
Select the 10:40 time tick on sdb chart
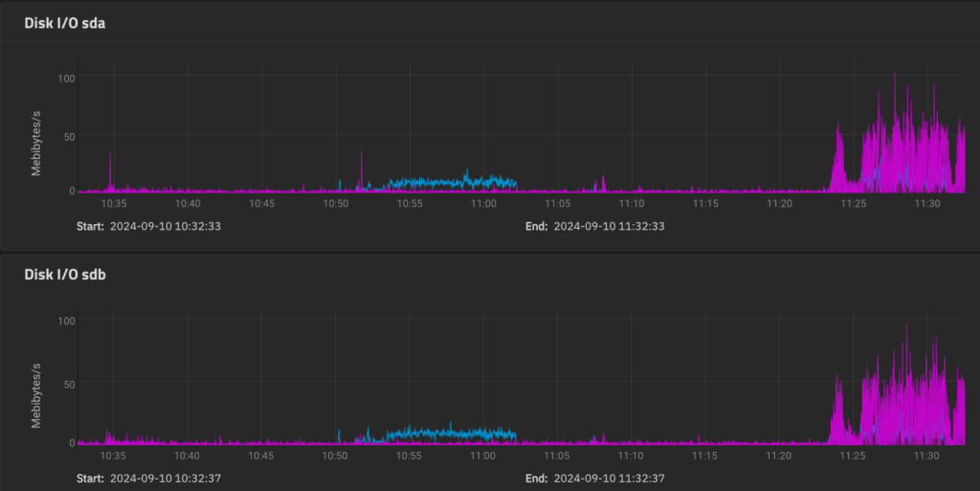point(188,456)
